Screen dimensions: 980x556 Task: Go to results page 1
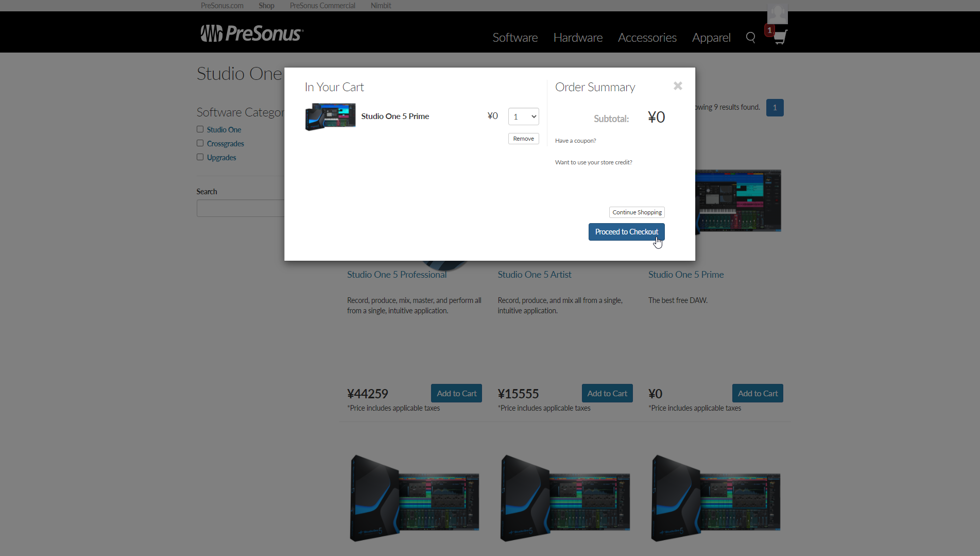775,108
